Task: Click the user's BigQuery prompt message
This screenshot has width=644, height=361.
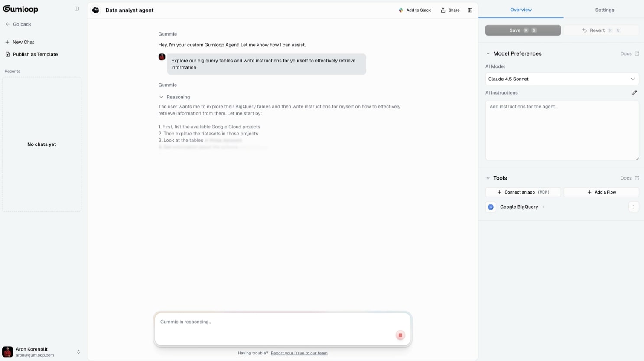Action: point(267,64)
